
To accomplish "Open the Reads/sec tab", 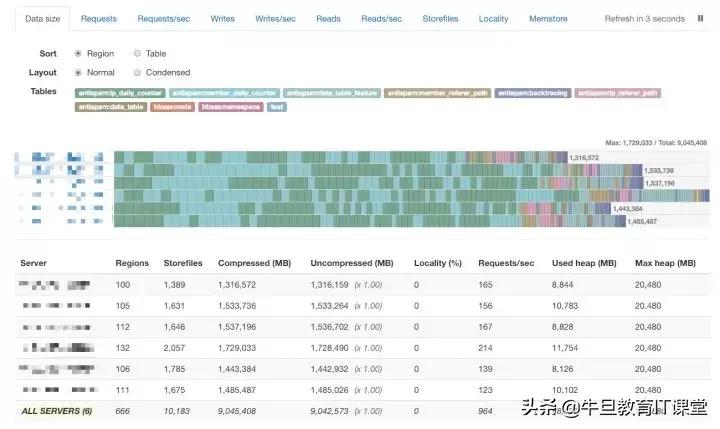I will click(x=382, y=19).
